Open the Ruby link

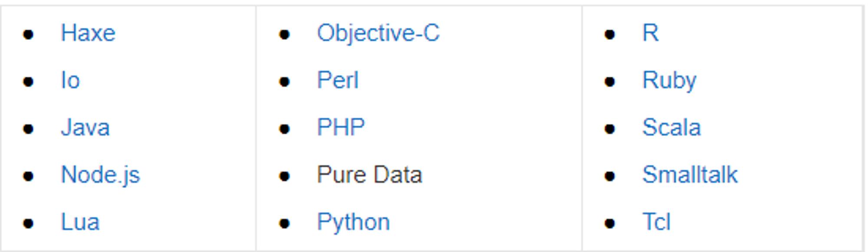tap(669, 80)
